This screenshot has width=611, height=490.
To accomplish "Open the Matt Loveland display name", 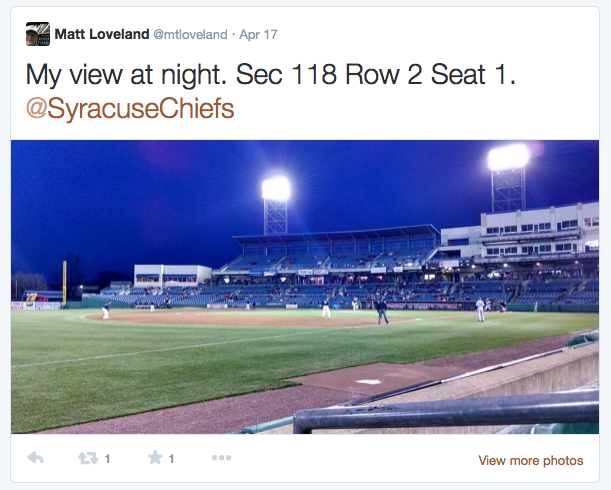I will tap(101, 34).
